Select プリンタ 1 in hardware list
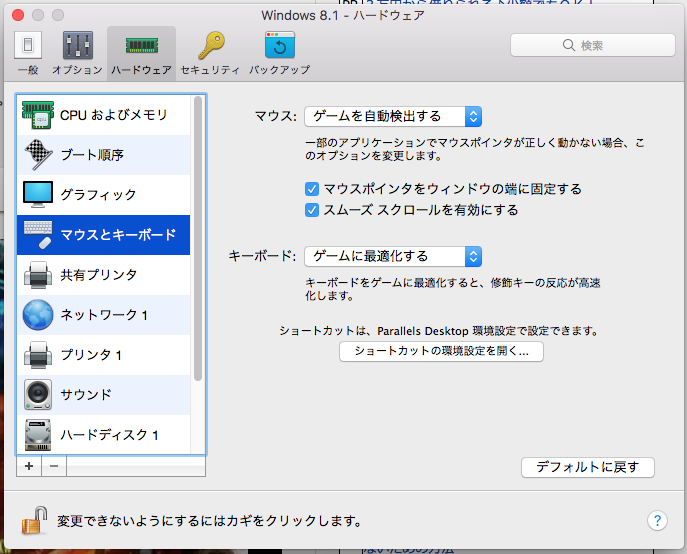 pyautogui.click(x=103, y=355)
